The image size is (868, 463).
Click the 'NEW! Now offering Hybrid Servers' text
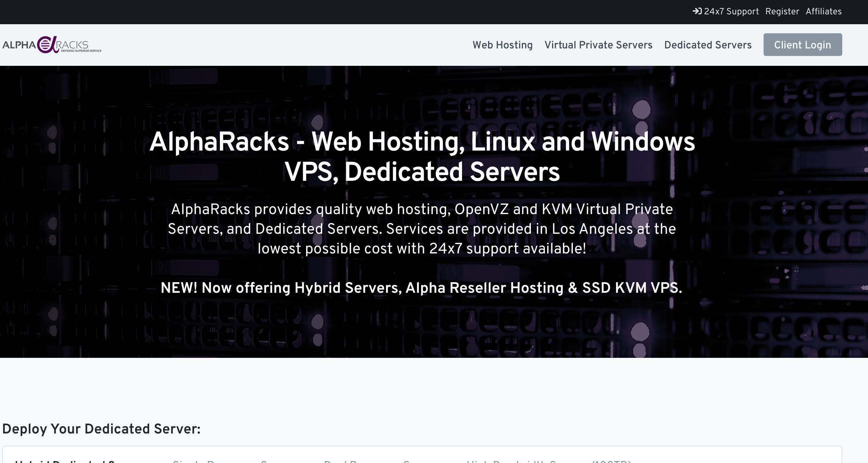pos(421,288)
